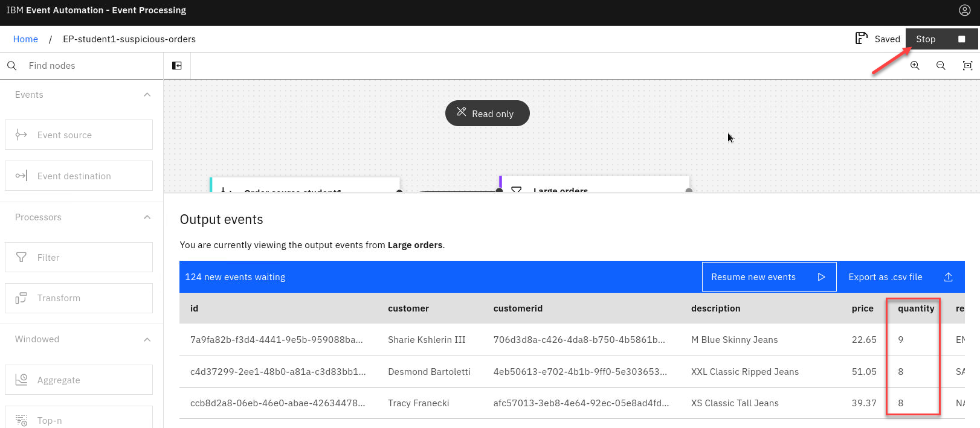
Task: Click Resume new events button
Action: (769, 277)
